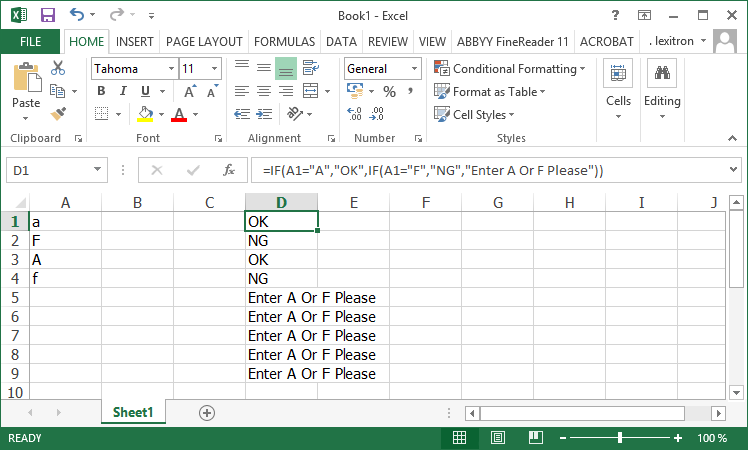Toggle Center horizontal alignment
The height and width of the screenshot is (450, 748).
coord(264,91)
